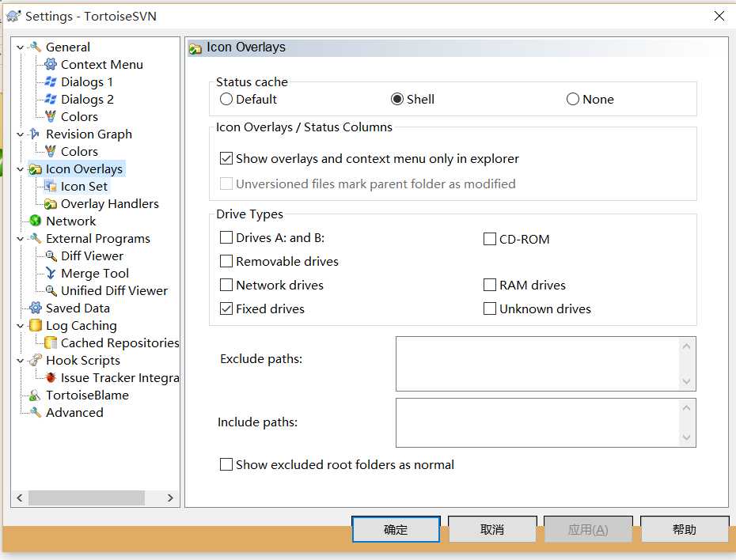Click the Network globe icon

coord(36,221)
